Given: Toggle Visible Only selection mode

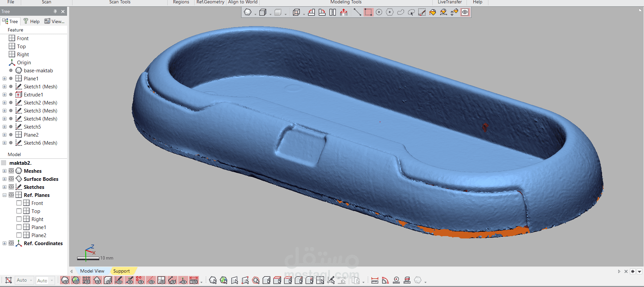Looking at the screenshot, I should [465, 12].
